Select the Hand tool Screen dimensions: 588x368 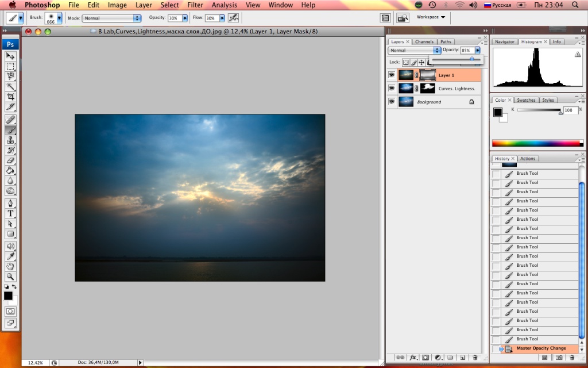[10, 266]
